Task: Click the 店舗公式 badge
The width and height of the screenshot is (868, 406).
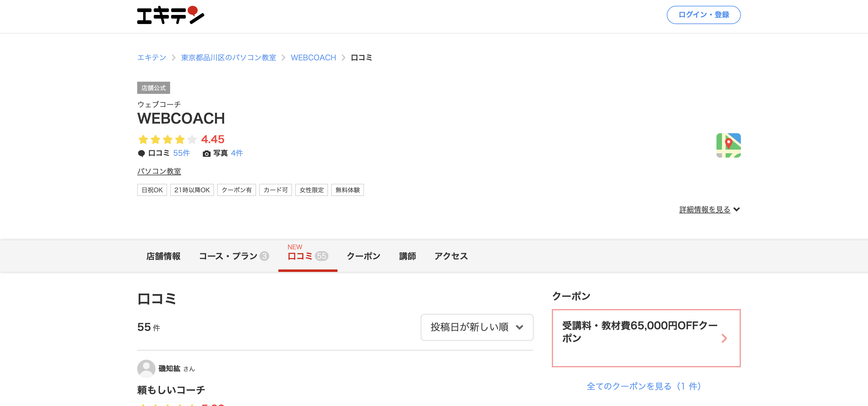Action: tap(154, 87)
